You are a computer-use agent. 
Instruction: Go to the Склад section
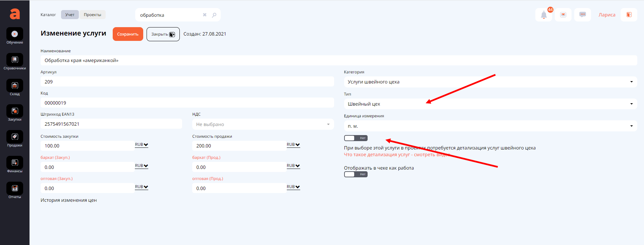15,86
